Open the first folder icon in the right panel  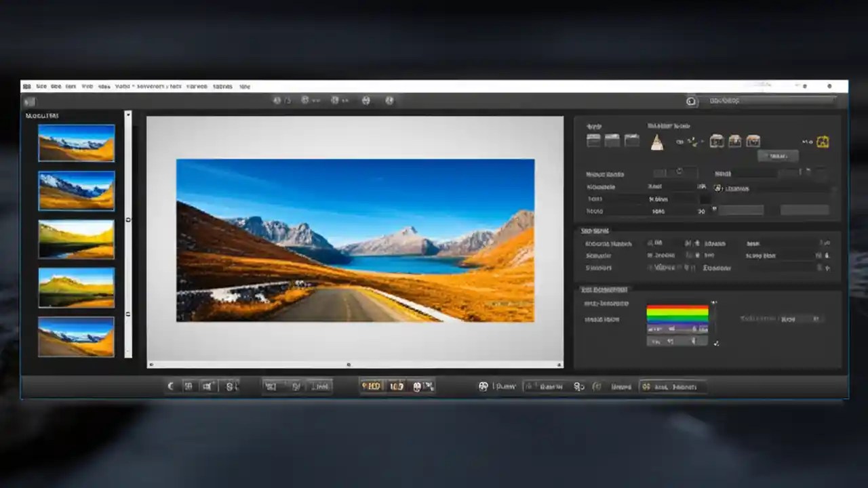(593, 141)
